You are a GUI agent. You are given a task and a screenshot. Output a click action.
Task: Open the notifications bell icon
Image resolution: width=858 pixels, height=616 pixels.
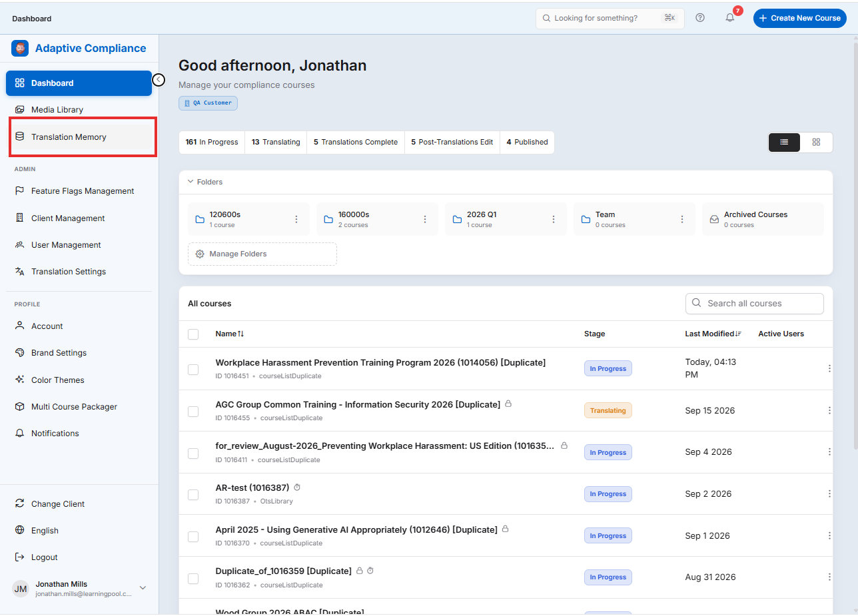(730, 18)
